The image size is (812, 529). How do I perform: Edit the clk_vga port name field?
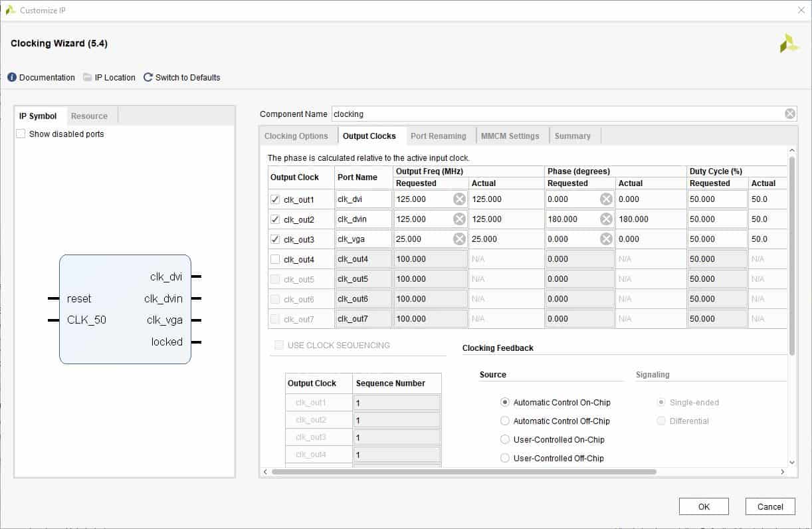point(363,239)
